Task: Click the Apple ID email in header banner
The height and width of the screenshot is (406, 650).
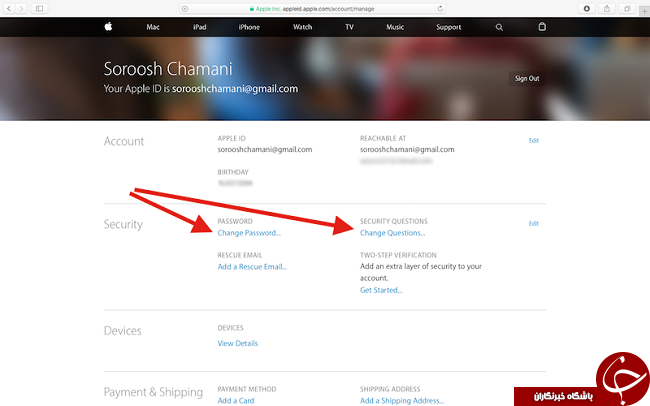Action: [235, 89]
